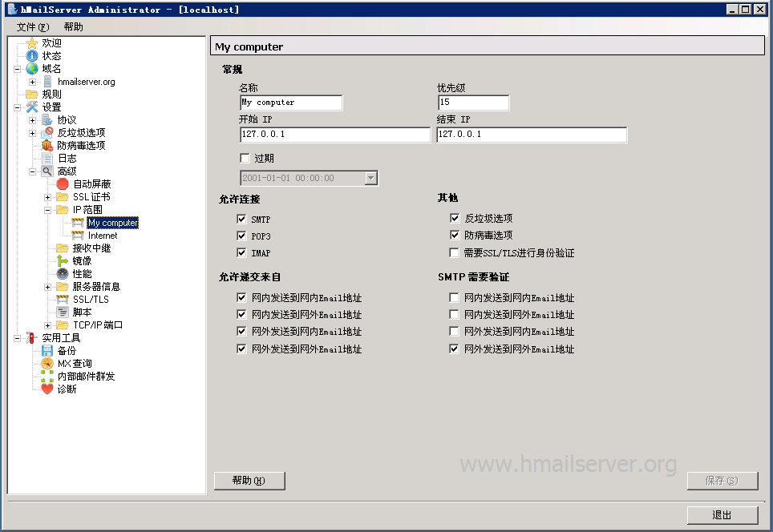The width and height of the screenshot is (773, 532).
Task: Click the 退出 button
Action: pyautogui.click(x=722, y=515)
